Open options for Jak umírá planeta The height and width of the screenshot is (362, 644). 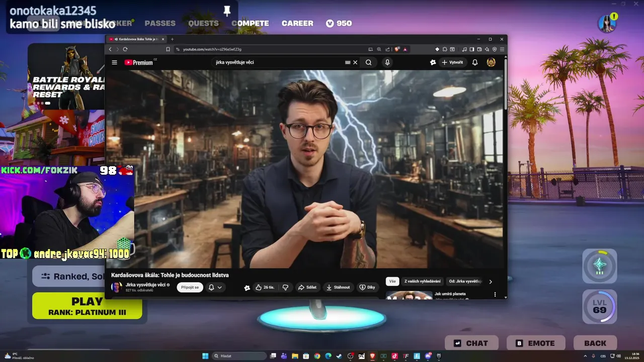[495, 295]
